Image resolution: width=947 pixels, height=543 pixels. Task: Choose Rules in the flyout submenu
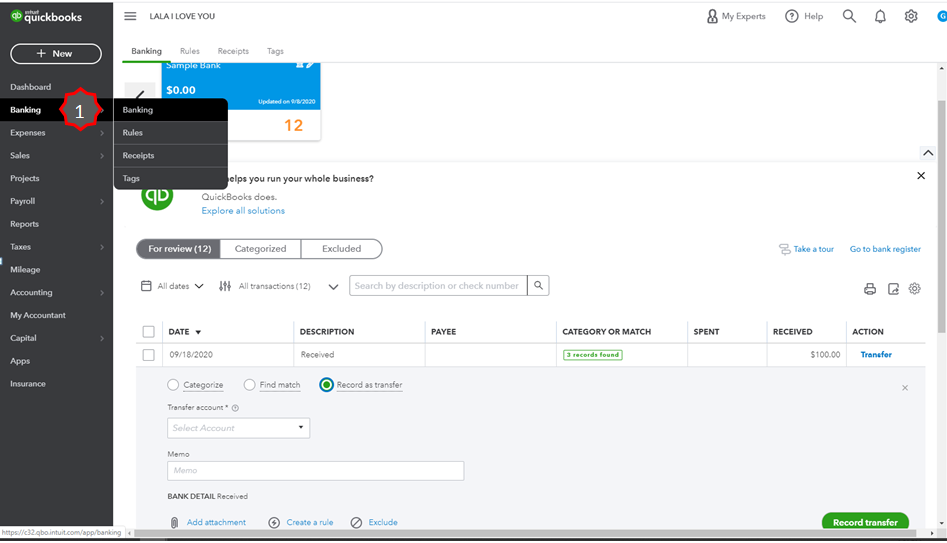pyautogui.click(x=170, y=133)
